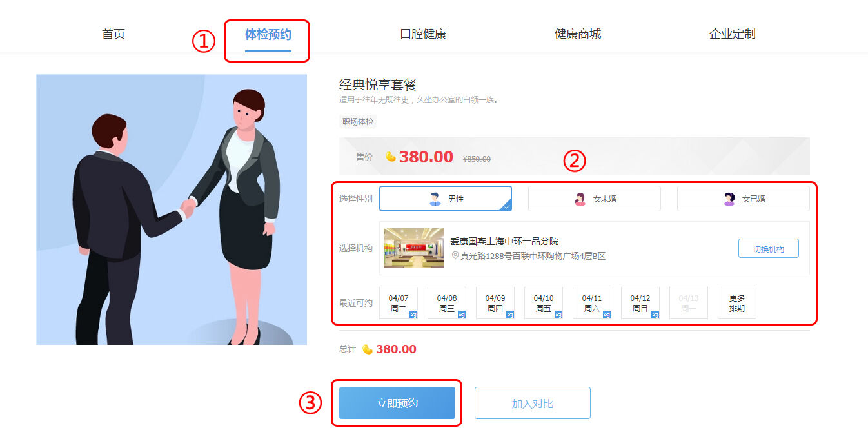868x448 pixels.
Task: Click the gold coin icon beside sale price
Action: [391, 156]
